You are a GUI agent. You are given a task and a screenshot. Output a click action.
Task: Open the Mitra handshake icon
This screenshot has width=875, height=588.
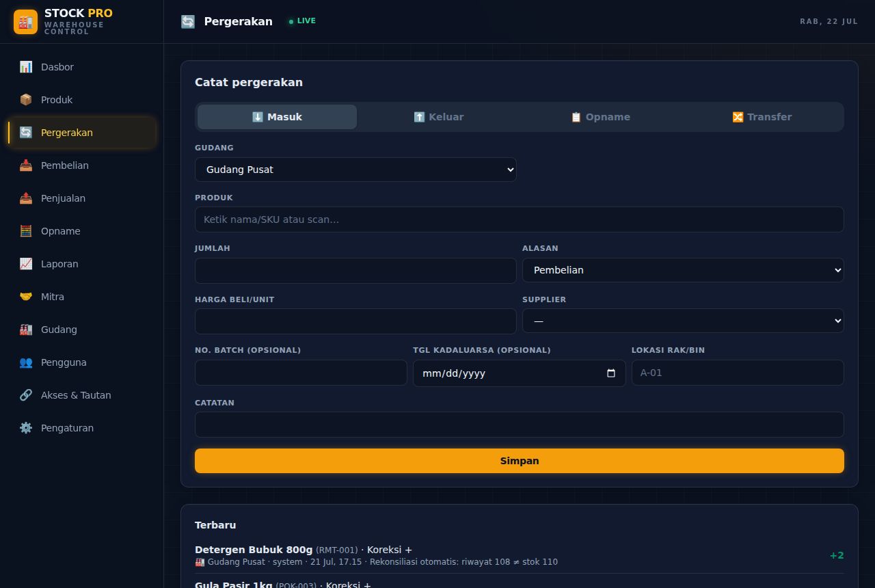[26, 297]
